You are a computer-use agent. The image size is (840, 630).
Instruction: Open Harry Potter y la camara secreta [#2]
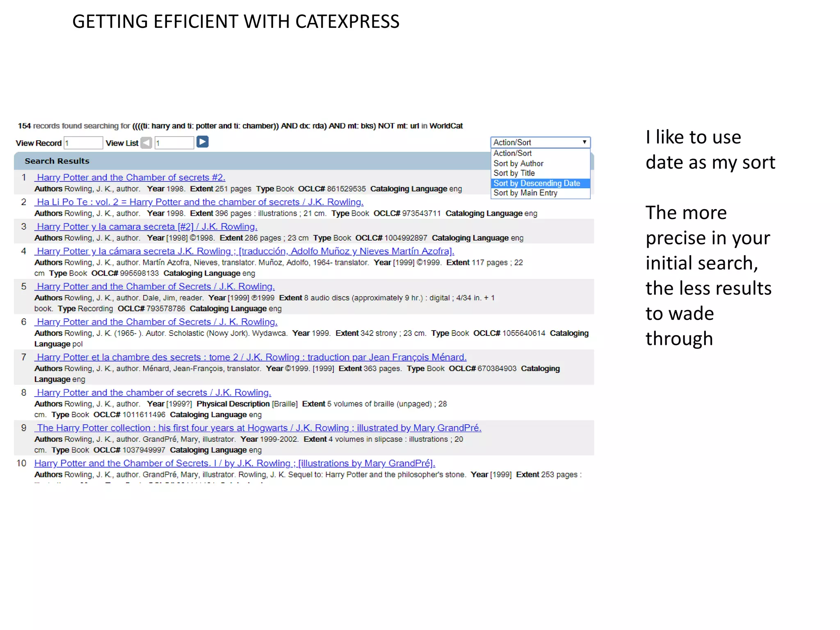pyautogui.click(x=146, y=227)
